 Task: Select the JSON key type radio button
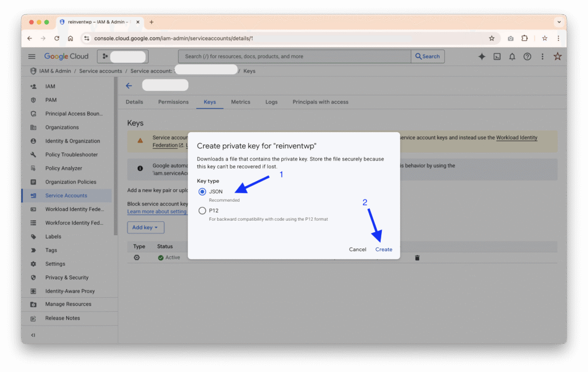(x=202, y=191)
